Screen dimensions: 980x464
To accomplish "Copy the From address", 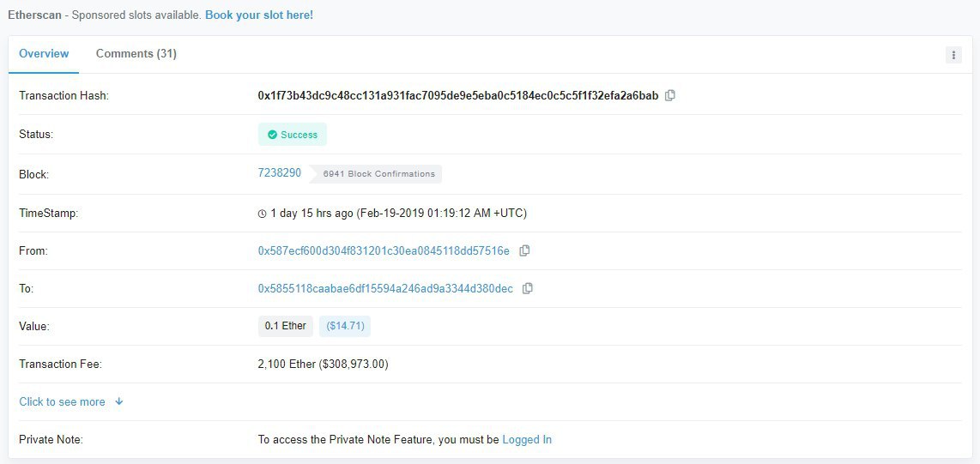I will pos(524,250).
